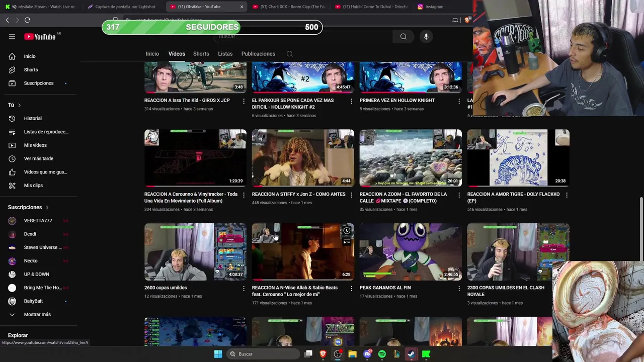This screenshot has width=644, height=362.
Task: Open Brave browser from taskbar
Action: 323,354
